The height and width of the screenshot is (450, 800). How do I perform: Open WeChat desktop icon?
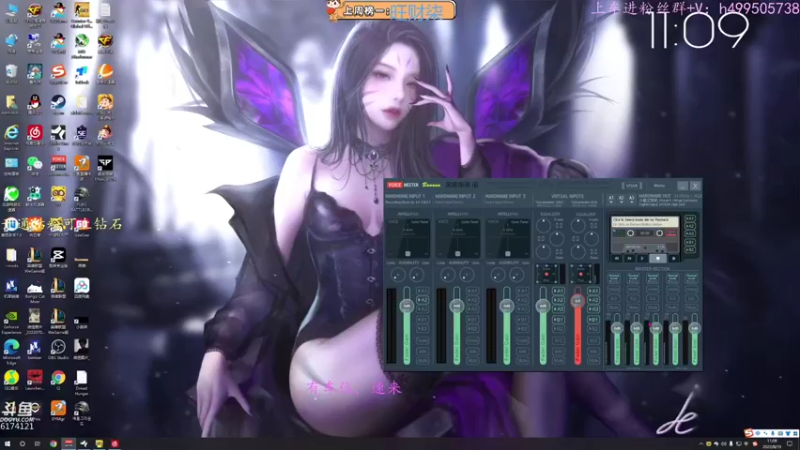[35, 165]
